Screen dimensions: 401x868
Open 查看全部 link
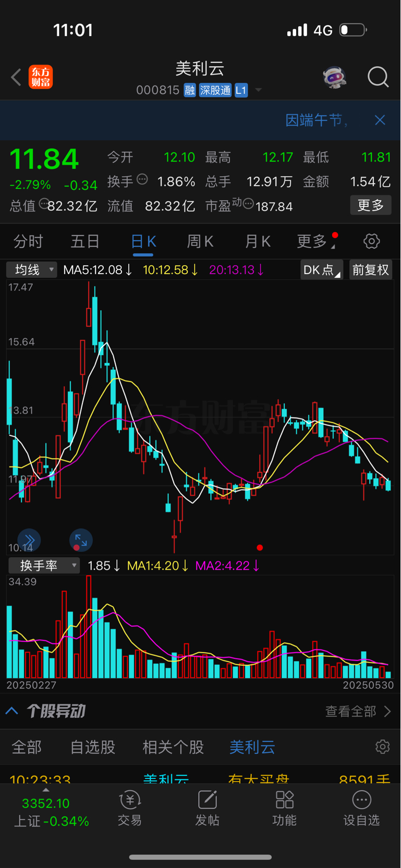coord(358,711)
